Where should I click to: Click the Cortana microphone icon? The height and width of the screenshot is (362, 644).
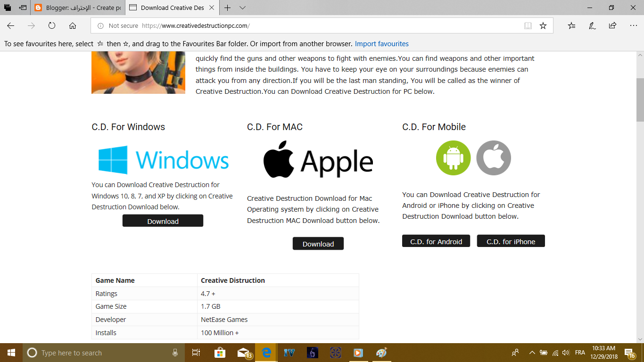(175, 353)
